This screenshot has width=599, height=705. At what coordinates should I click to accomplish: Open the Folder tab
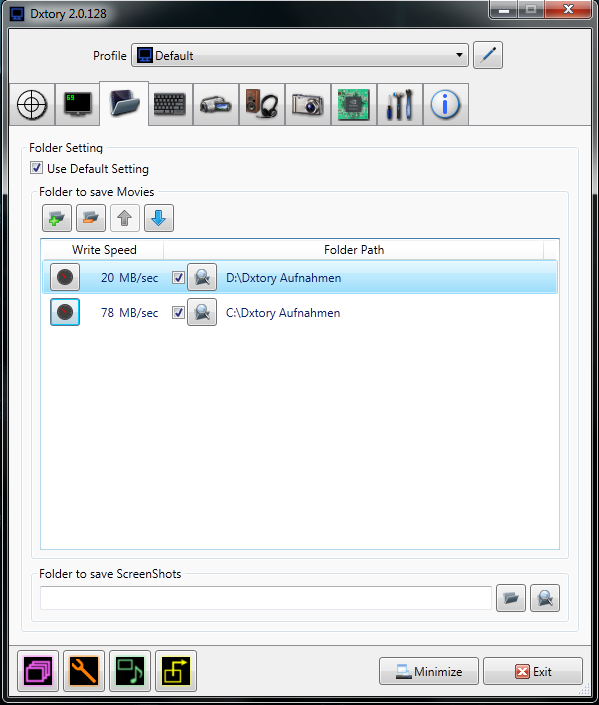[124, 103]
